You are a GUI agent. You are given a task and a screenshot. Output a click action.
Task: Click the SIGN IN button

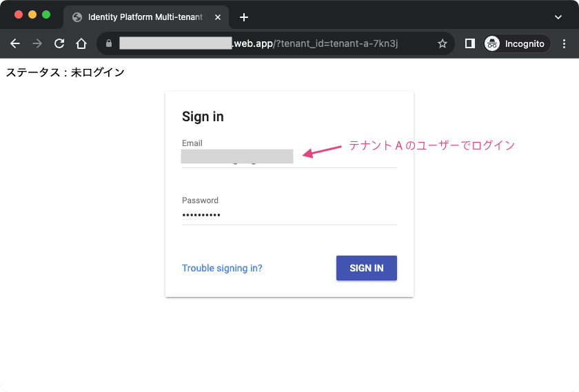point(366,268)
